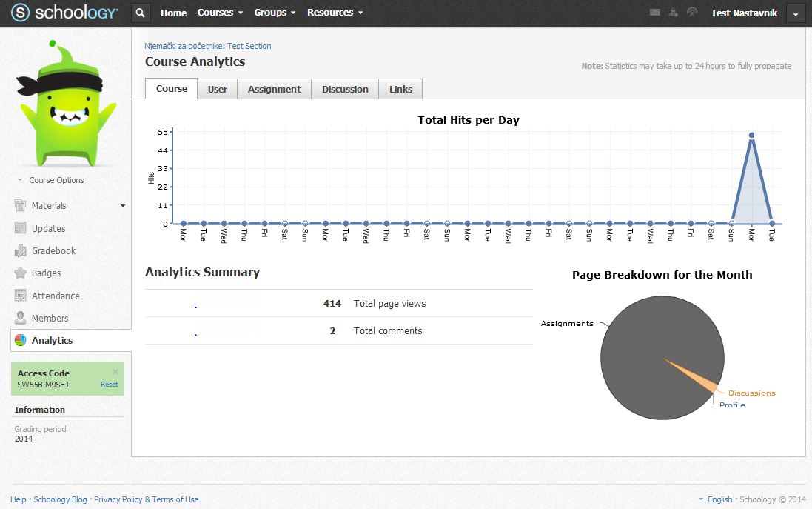Close the Access Code box
Screen dimensions: 812x509
115,372
